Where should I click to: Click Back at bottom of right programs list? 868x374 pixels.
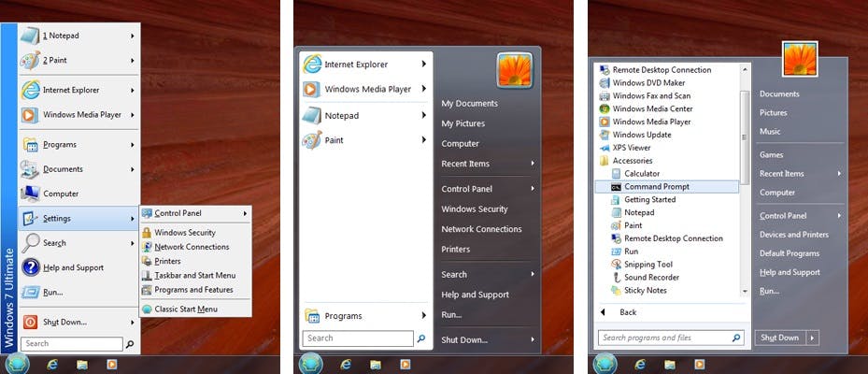[628, 312]
